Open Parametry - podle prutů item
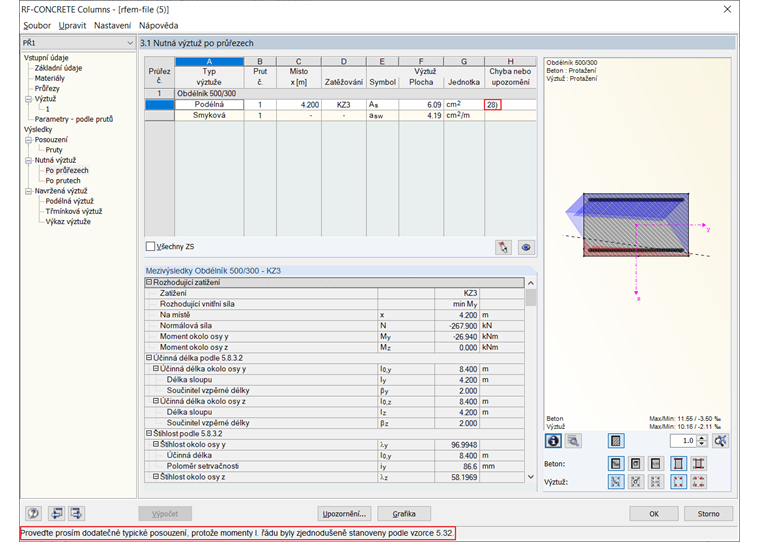760x542 pixels. click(x=74, y=119)
